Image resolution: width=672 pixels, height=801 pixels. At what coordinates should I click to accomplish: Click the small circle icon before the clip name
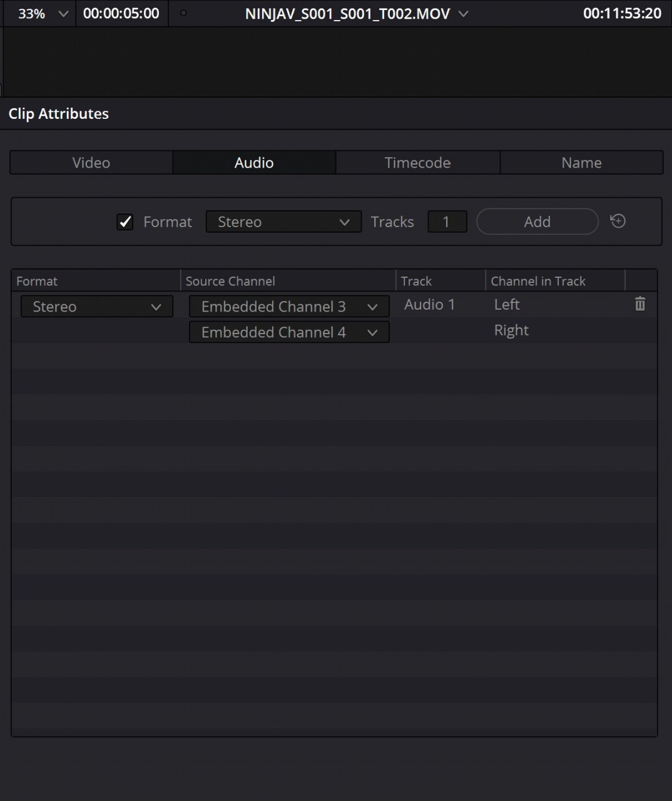pyautogui.click(x=183, y=13)
